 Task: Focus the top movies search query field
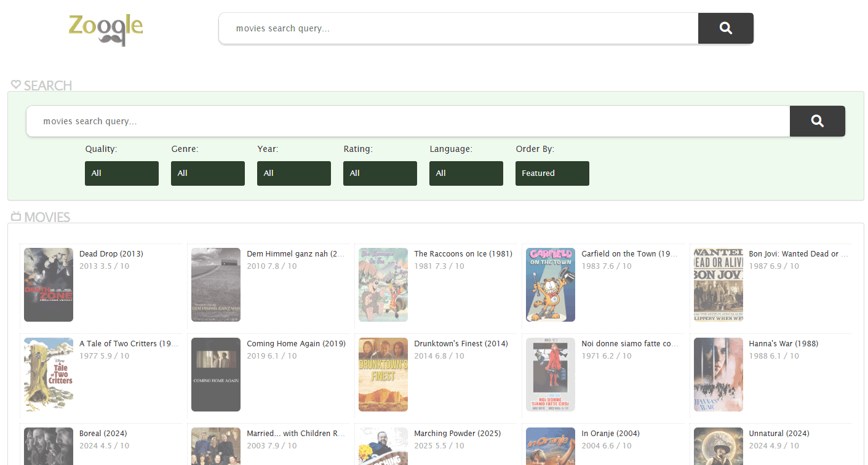click(458, 28)
